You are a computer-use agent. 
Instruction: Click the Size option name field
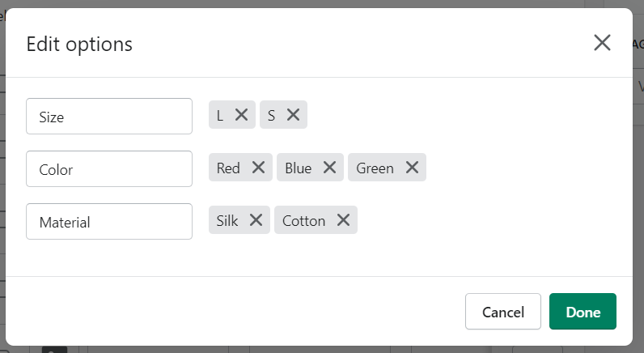tap(109, 117)
